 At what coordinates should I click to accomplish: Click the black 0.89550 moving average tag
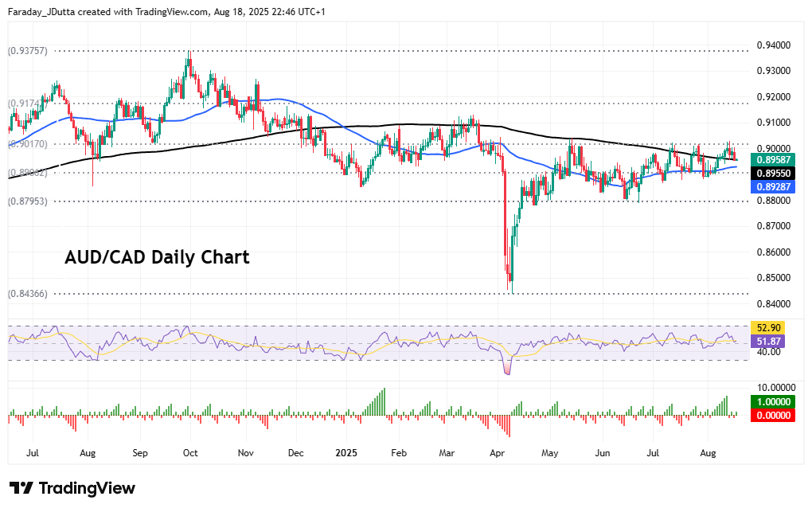(x=773, y=173)
